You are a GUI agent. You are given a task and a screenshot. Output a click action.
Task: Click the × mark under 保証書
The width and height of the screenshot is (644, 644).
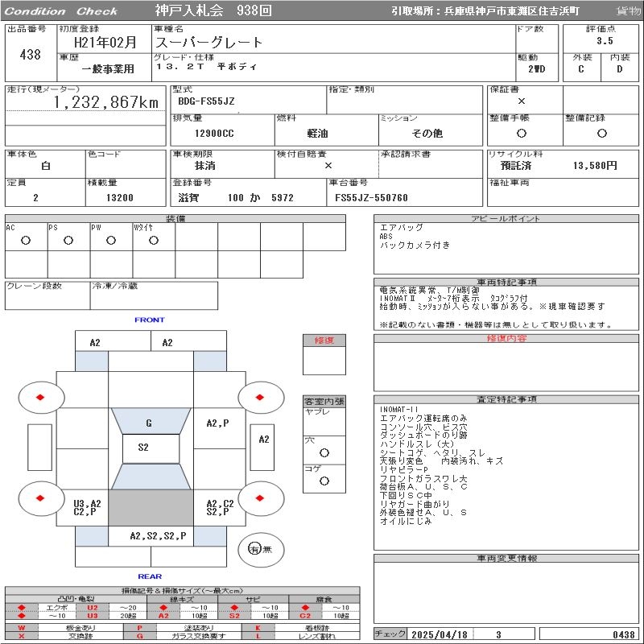[x=522, y=101]
